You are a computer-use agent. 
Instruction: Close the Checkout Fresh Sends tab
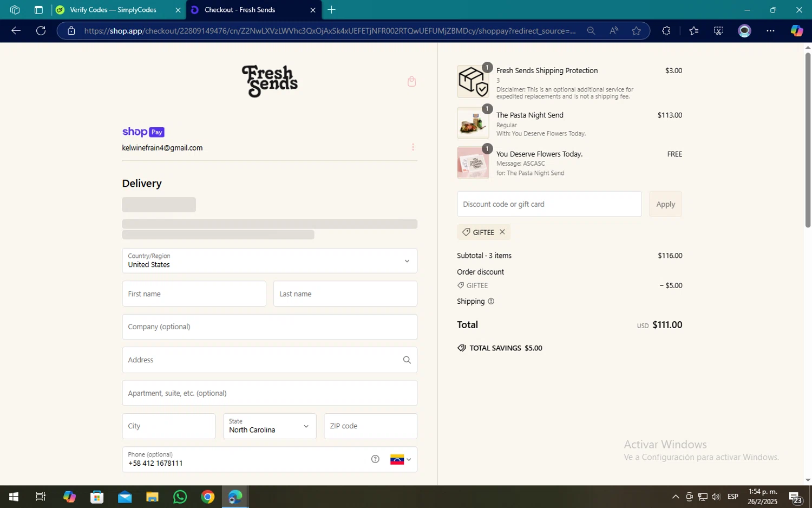pos(313,10)
